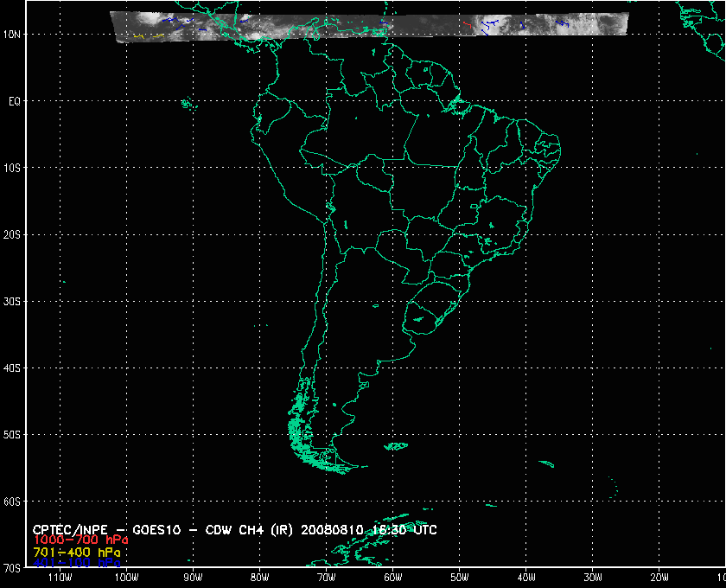The image size is (726, 588).
Task: Click the red wind vectors in the satellite strip
Action: (468, 25)
